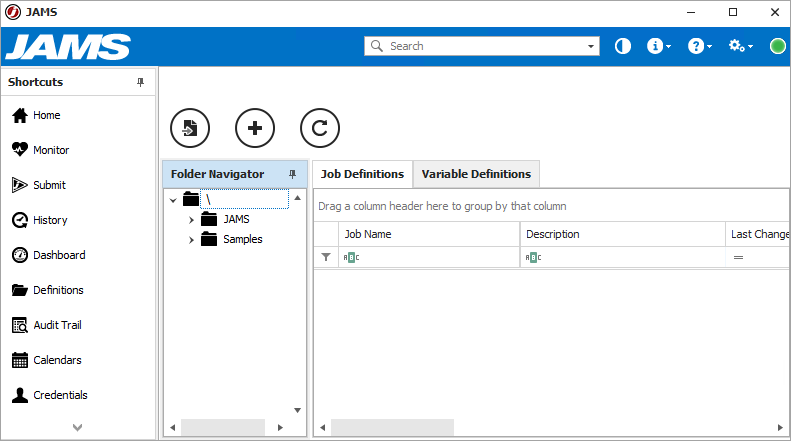This screenshot has height=441, width=791.
Task: Expand the Samples folder node
Action: coord(191,239)
